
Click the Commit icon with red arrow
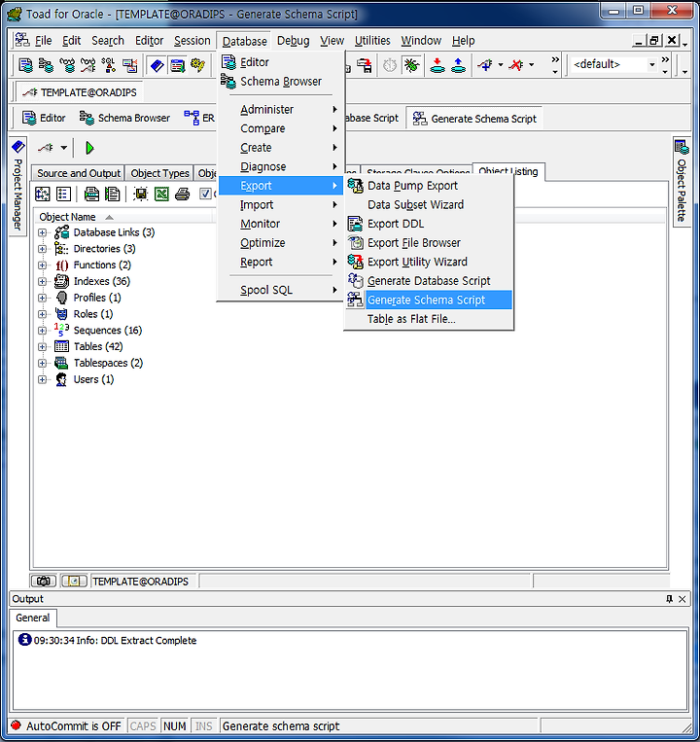[437, 65]
